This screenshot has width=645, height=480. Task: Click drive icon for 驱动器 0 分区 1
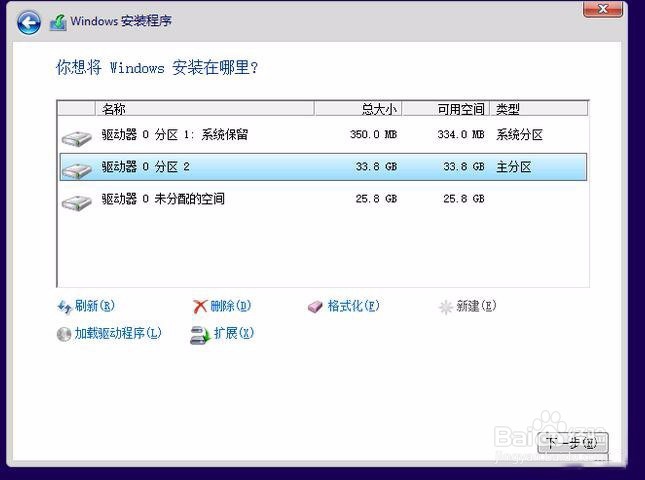click(x=77, y=138)
